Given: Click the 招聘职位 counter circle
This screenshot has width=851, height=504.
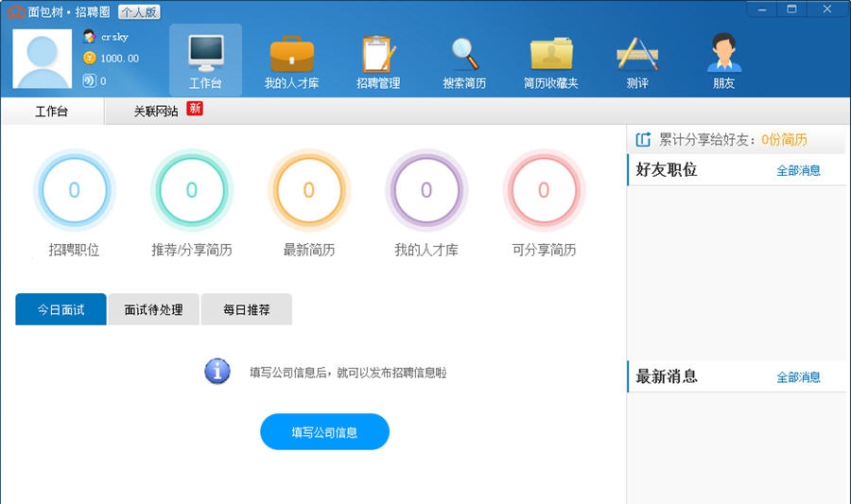Looking at the screenshot, I should pyautogui.click(x=74, y=191).
